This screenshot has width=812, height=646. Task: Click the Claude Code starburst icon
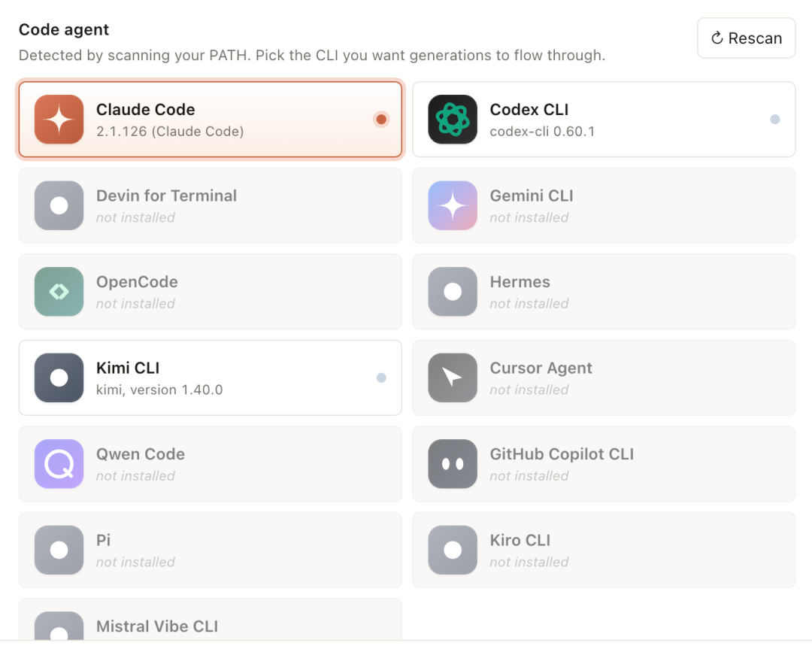(59, 119)
